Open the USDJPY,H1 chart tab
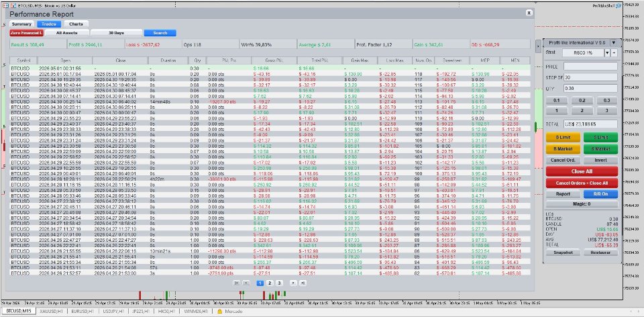Screen dimensions: 644x317 [114, 311]
